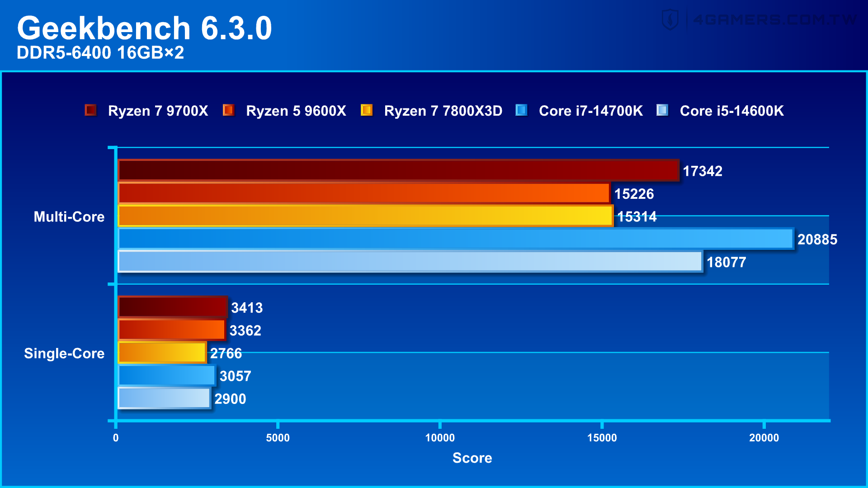Image resolution: width=868 pixels, height=488 pixels.
Task: Click the Core i5-14600K legend color swatch
Action: click(662, 110)
